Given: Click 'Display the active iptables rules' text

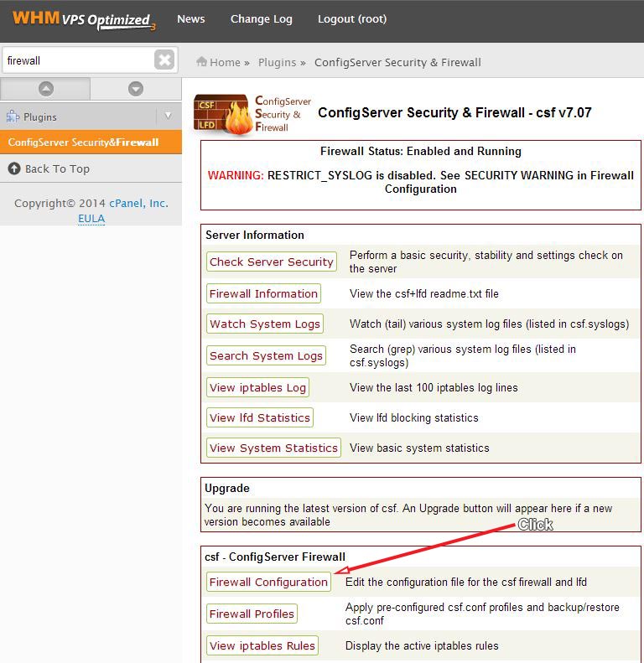Looking at the screenshot, I should pos(422,645).
